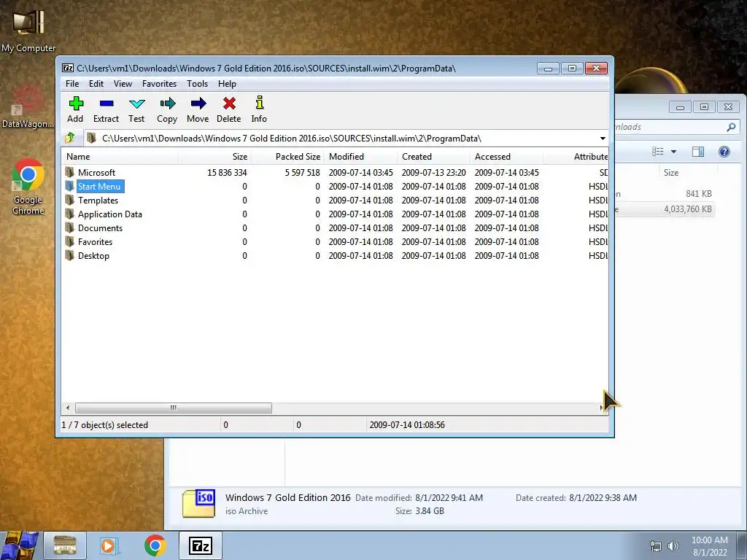
Task: Open the Edit menu
Action: (x=96, y=83)
